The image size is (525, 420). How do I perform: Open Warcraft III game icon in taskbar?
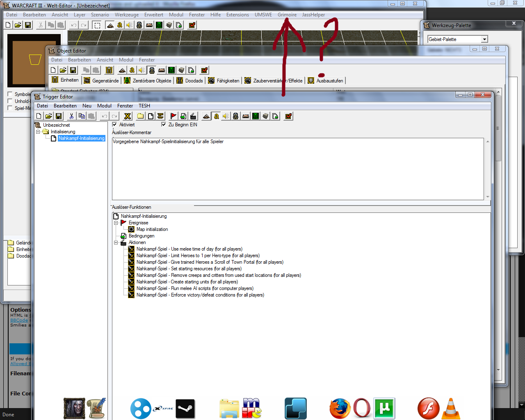[x=74, y=409]
